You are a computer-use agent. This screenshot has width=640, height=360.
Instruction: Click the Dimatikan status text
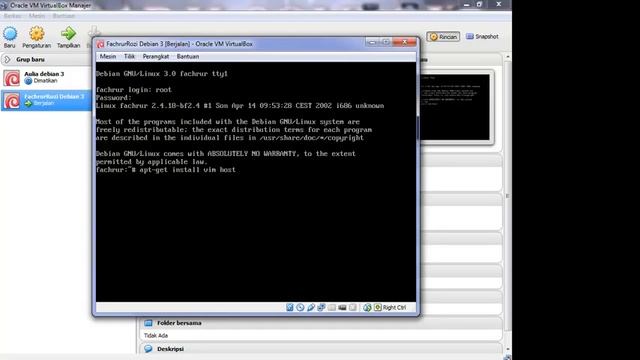pos(45,81)
